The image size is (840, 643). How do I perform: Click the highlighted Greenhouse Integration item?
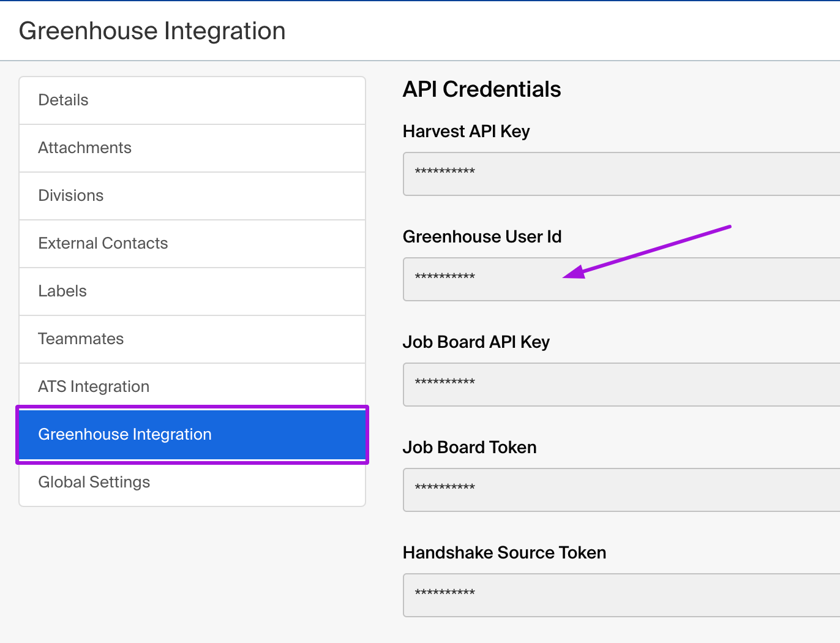click(x=192, y=435)
